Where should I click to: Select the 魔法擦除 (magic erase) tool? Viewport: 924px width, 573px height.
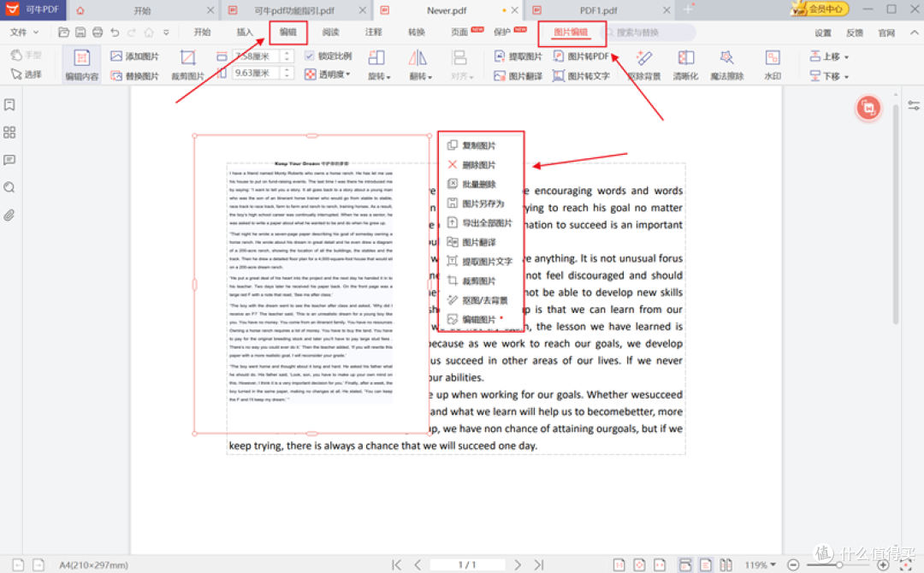click(726, 64)
